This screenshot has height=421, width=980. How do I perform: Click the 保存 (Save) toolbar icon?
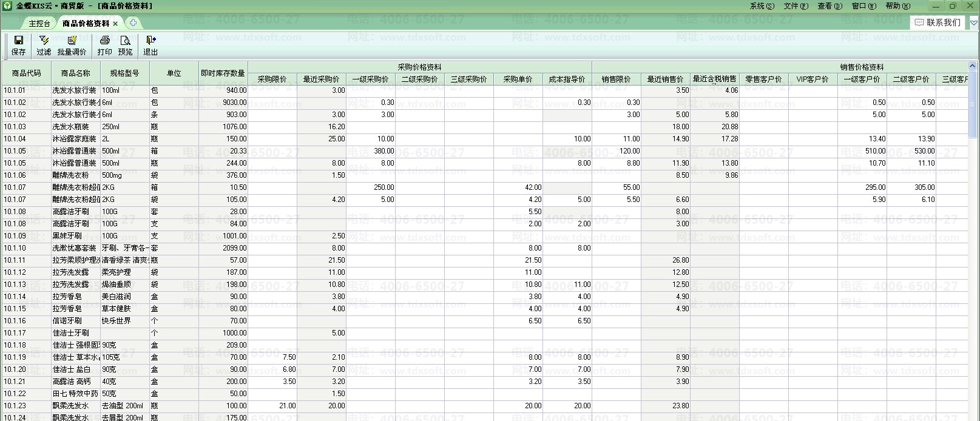18,45
